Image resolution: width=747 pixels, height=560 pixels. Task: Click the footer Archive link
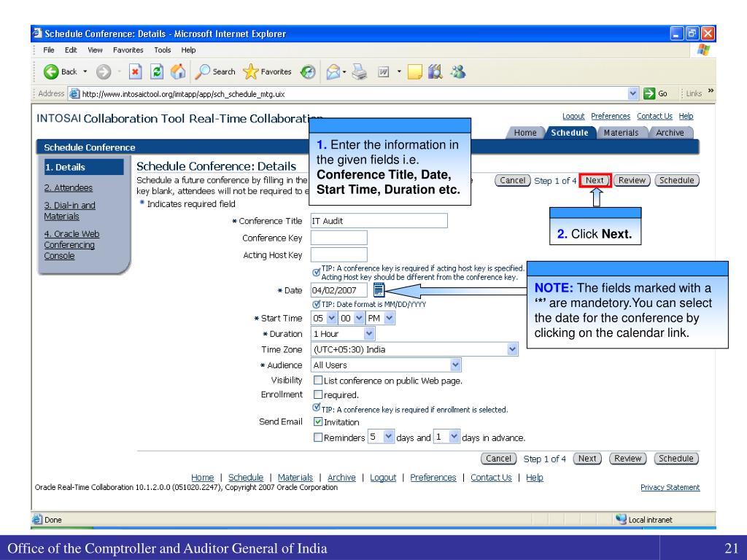click(x=341, y=477)
